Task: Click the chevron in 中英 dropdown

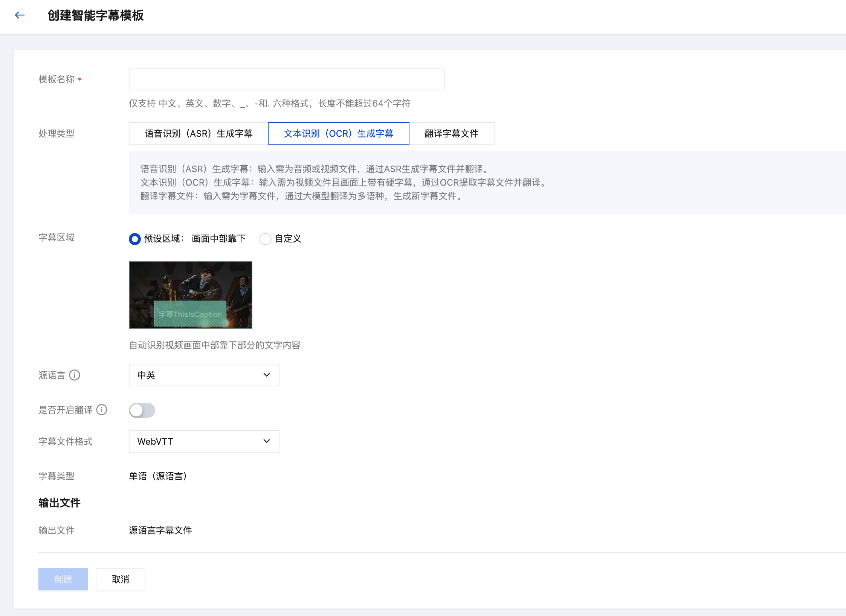Action: click(266, 375)
